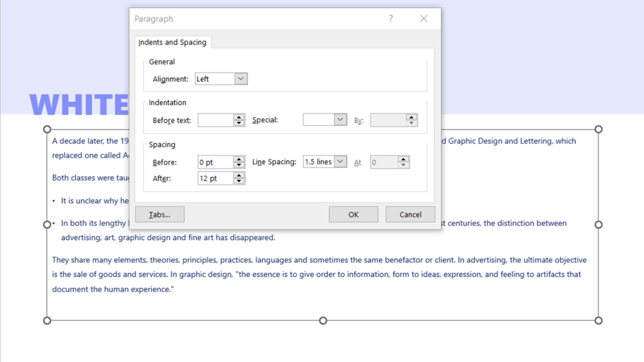The image size is (644, 362).
Task: Click the Before text indentation field
Action: point(215,120)
